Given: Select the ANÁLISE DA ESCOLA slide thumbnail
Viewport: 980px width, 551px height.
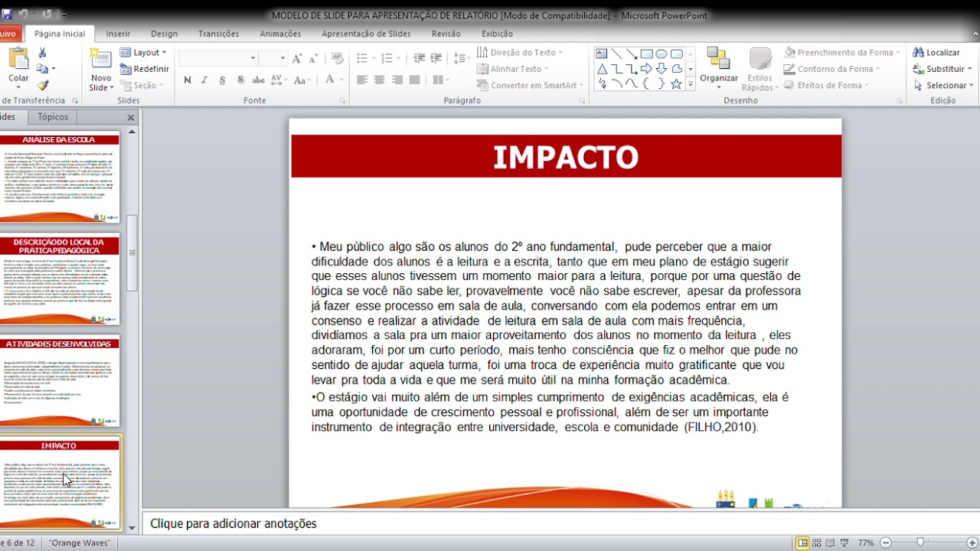Looking at the screenshot, I should point(59,178).
